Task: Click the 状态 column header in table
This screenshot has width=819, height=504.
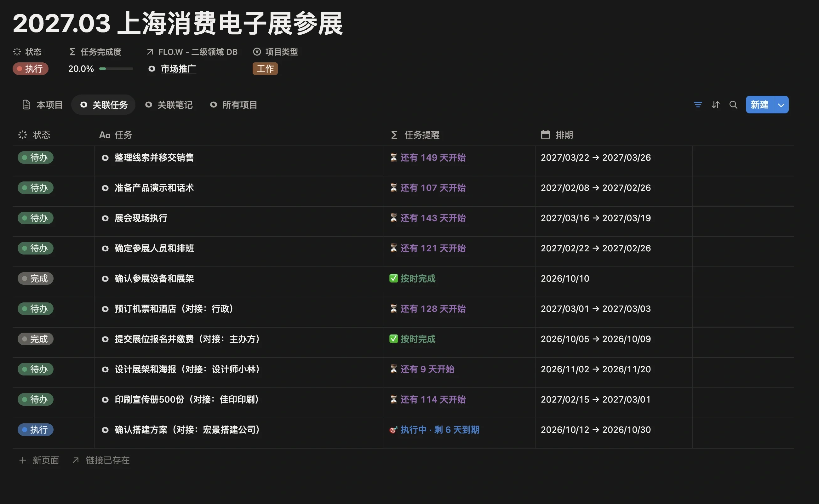Action: pos(34,135)
